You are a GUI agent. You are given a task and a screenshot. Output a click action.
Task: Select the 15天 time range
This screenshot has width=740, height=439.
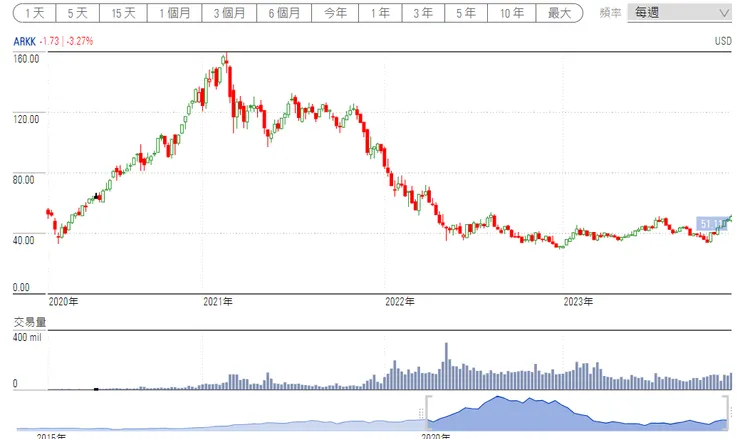pyautogui.click(x=123, y=13)
